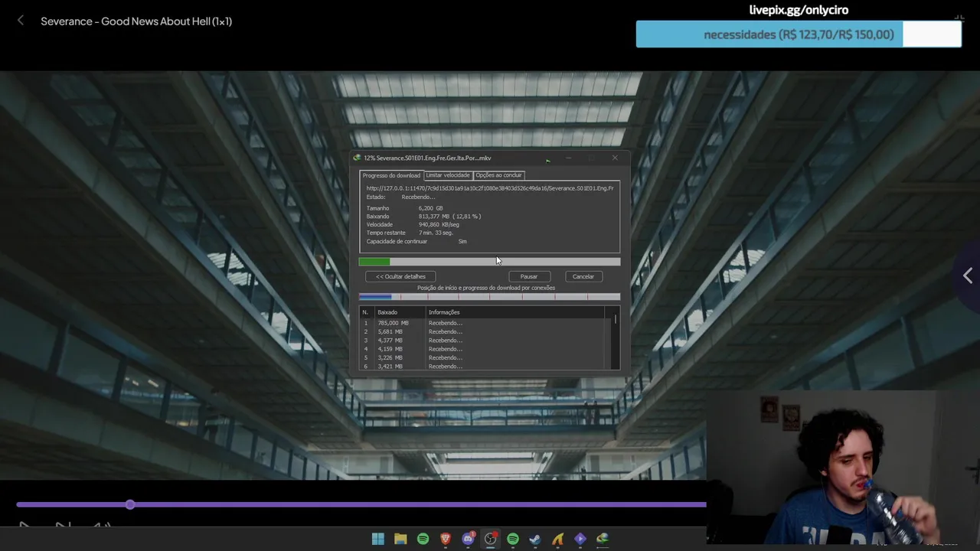
Task: Go back with the arrow beside Severance title
Action: click(x=21, y=21)
